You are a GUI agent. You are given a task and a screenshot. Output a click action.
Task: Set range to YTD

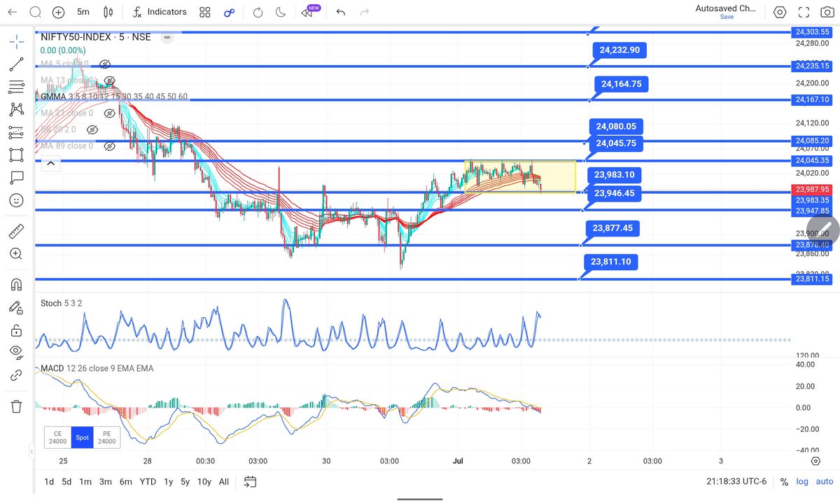tap(148, 482)
